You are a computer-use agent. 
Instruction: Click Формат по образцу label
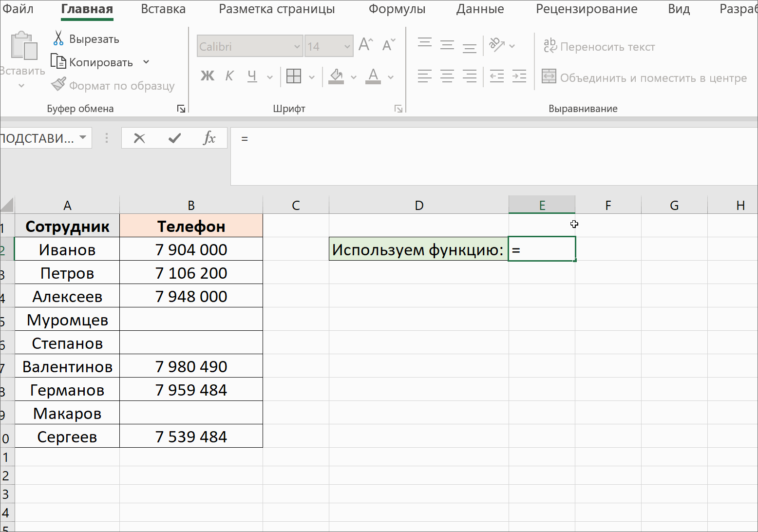tap(122, 86)
